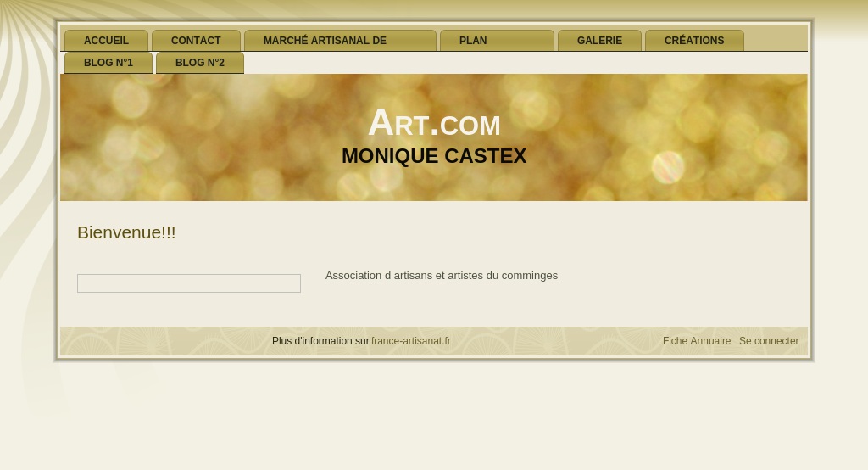
Task: Follow the france-artisanat.fr link
Action: [x=411, y=341]
